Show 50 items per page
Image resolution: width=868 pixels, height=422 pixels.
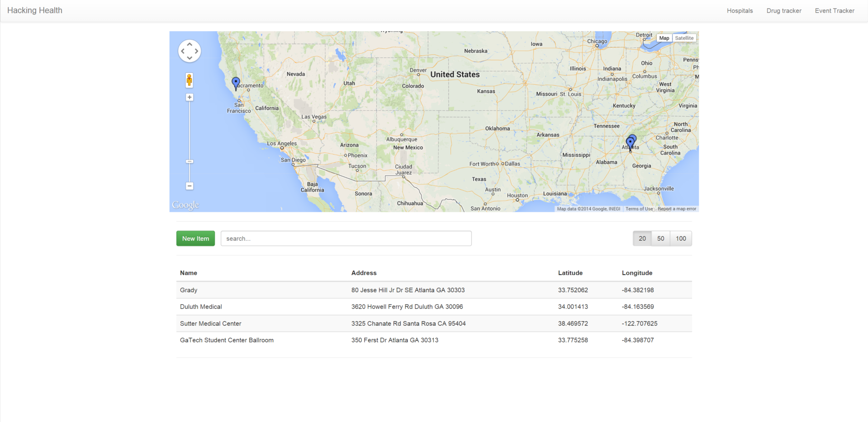point(661,239)
